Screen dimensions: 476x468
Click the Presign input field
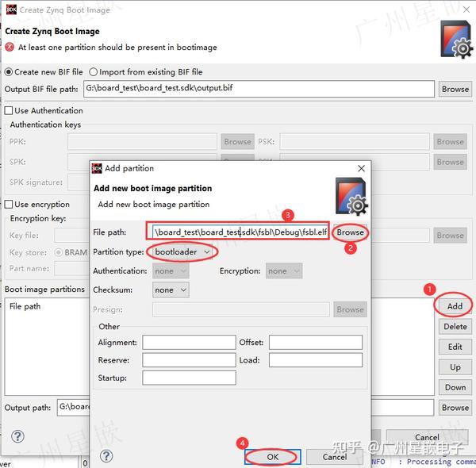click(240, 309)
